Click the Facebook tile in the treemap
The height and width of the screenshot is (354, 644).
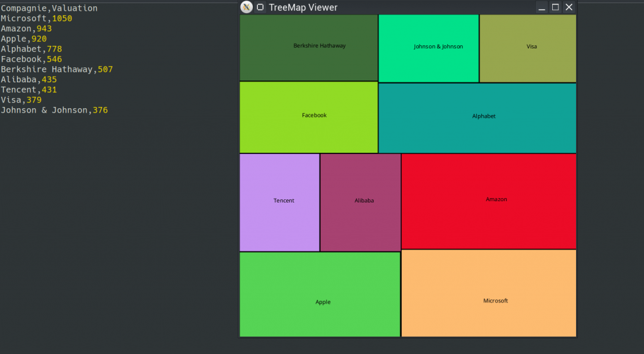tap(308, 118)
